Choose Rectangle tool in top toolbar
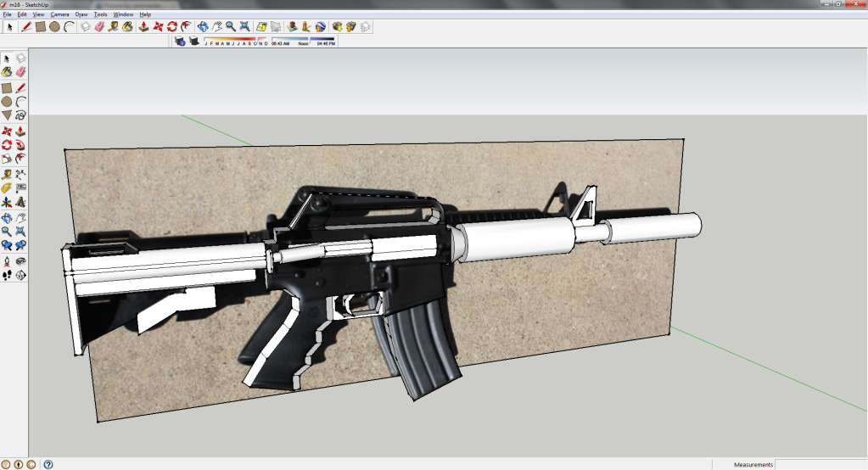 [41, 26]
